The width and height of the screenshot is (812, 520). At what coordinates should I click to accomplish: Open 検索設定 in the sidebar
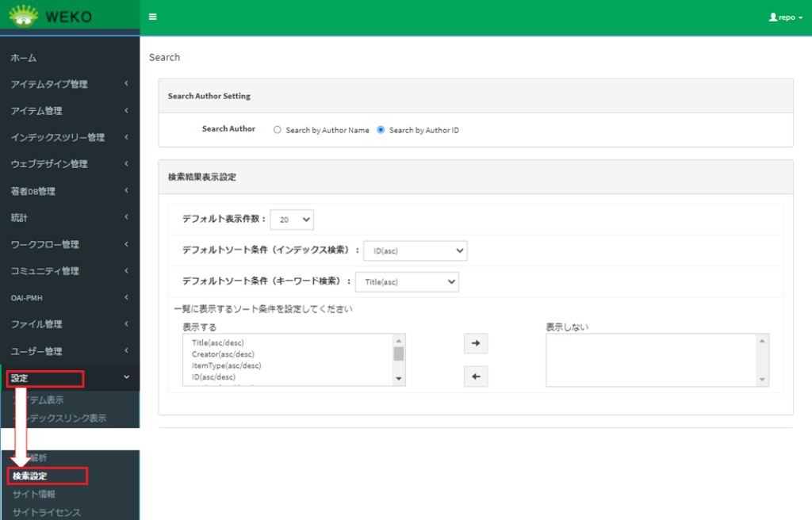pos(30,476)
